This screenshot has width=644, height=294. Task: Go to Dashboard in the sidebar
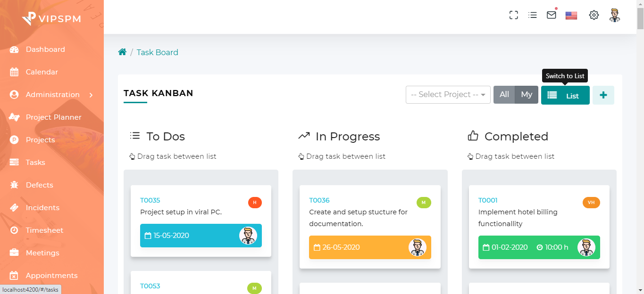click(x=45, y=49)
